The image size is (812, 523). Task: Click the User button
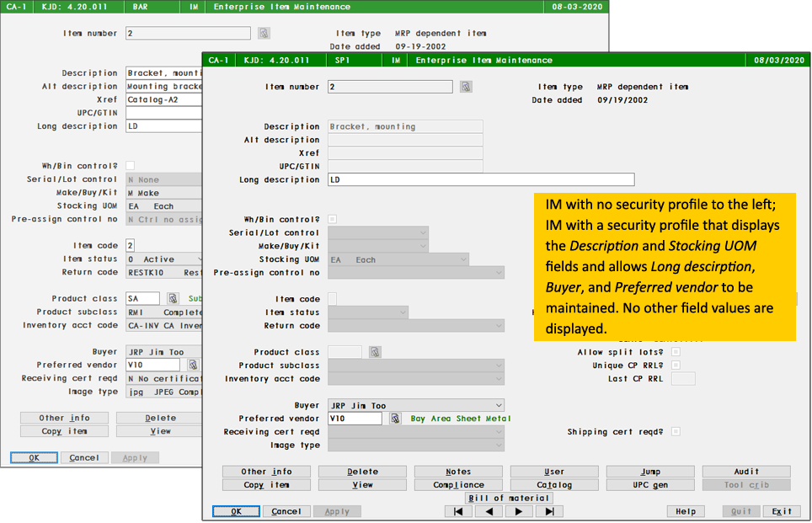pyautogui.click(x=554, y=472)
